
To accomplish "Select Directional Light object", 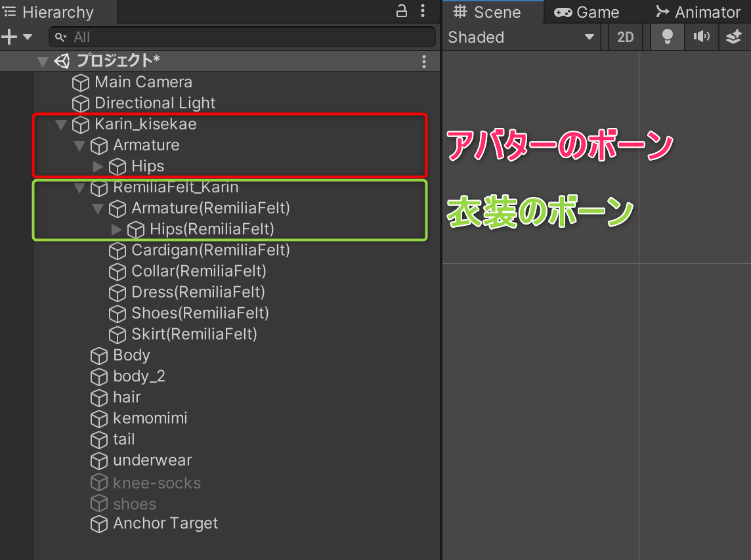I will [x=155, y=103].
